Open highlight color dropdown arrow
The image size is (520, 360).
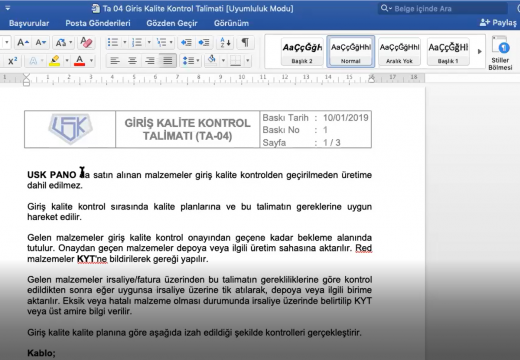coord(67,61)
